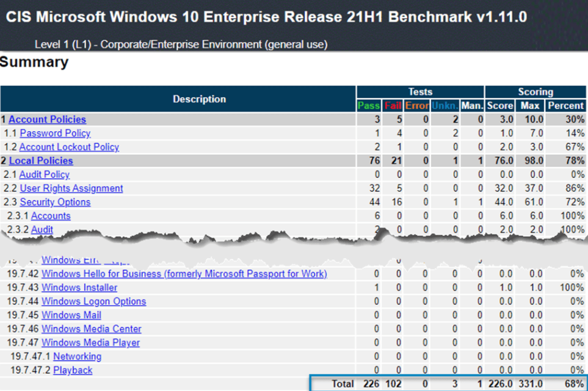This screenshot has width=588, height=391.
Task: Open the User Rights Assignment link
Action: pyautogui.click(x=71, y=188)
